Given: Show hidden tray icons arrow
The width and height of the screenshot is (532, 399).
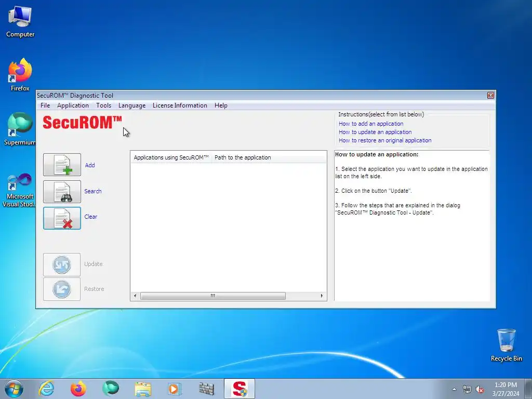Looking at the screenshot, I should click(x=454, y=389).
